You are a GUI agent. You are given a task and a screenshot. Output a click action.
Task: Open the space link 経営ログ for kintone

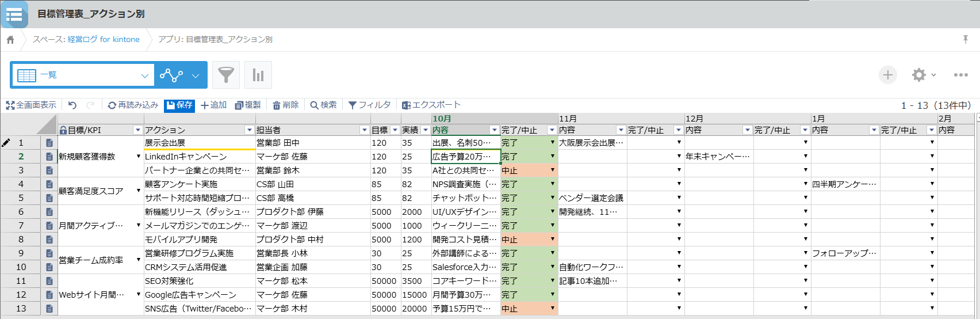point(104,39)
